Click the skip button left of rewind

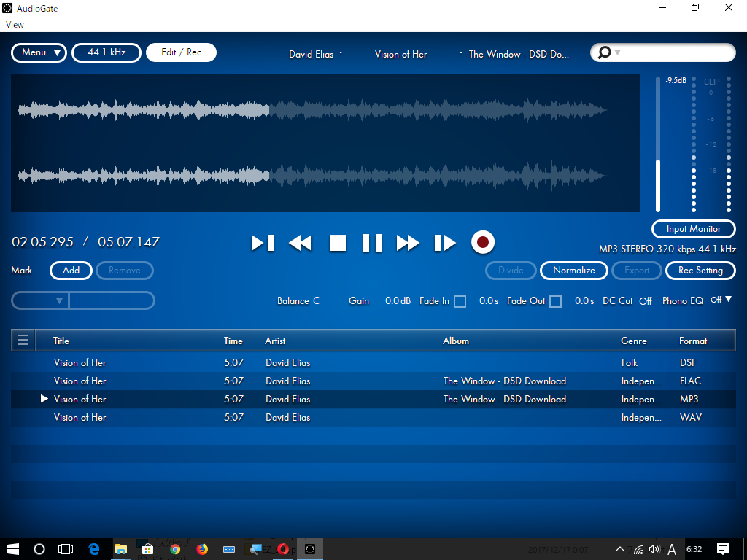click(263, 243)
